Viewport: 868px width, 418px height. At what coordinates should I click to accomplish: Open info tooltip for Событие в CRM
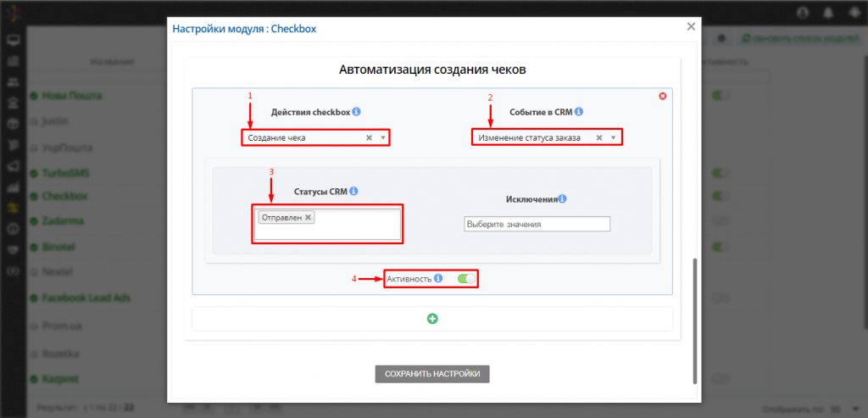(x=579, y=112)
